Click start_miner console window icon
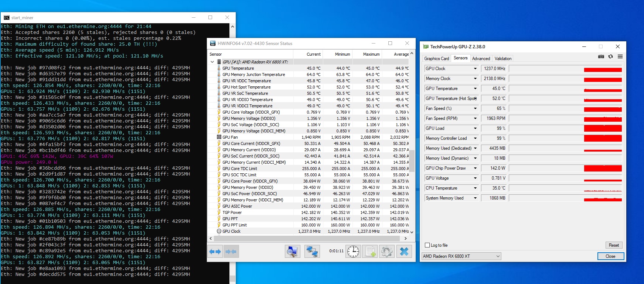This screenshot has height=284, width=644. point(7,17)
